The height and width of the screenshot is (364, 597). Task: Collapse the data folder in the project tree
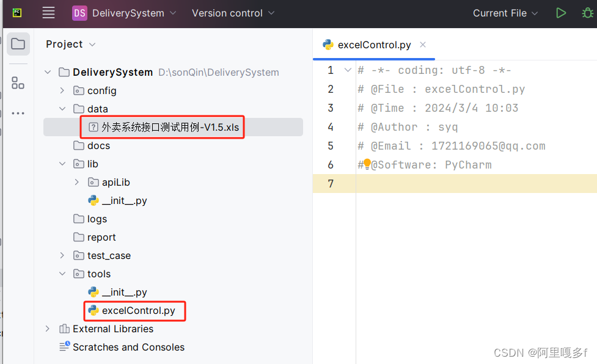coord(60,109)
